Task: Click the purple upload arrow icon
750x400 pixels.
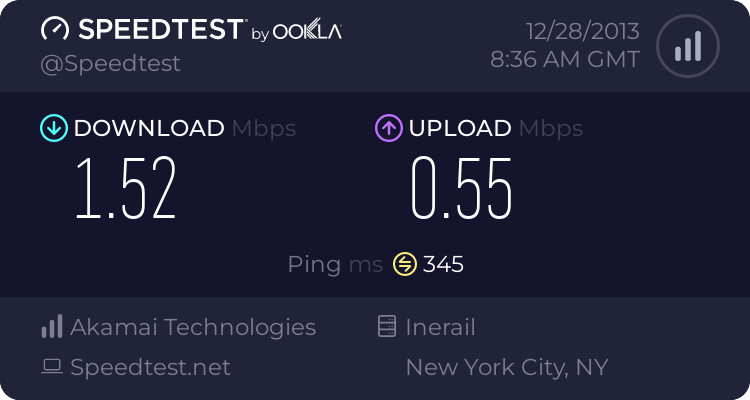Action: point(389,128)
